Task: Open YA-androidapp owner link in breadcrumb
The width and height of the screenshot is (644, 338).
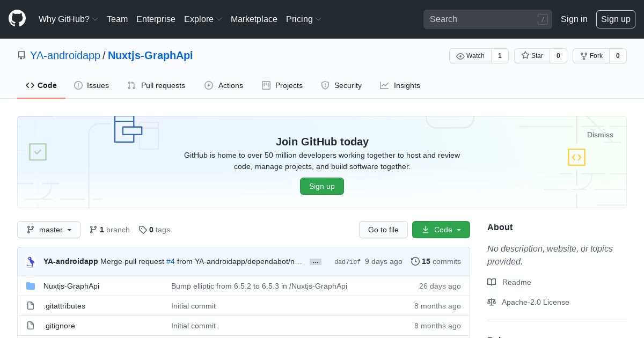Action: click(65, 55)
